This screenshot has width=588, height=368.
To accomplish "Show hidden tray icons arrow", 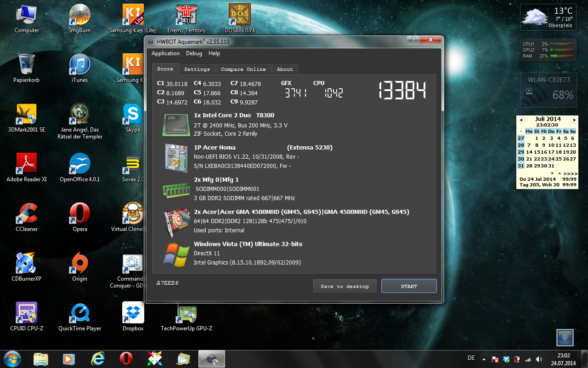I will click(x=483, y=359).
